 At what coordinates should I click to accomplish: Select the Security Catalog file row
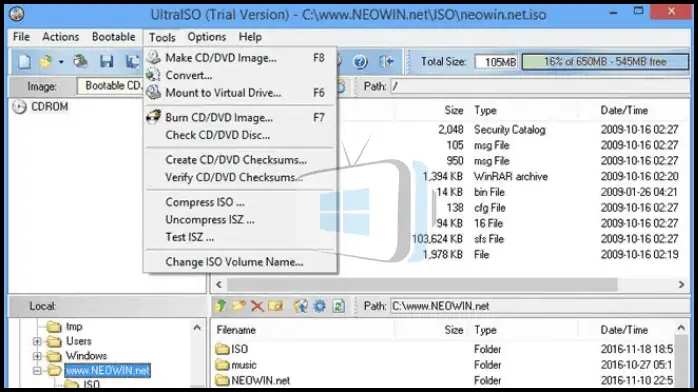(514, 129)
